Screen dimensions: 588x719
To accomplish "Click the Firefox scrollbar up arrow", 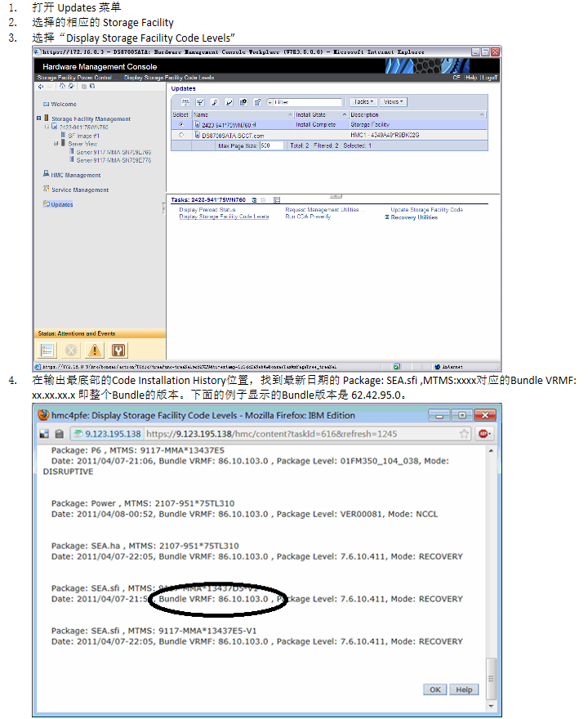I will tap(491, 451).
